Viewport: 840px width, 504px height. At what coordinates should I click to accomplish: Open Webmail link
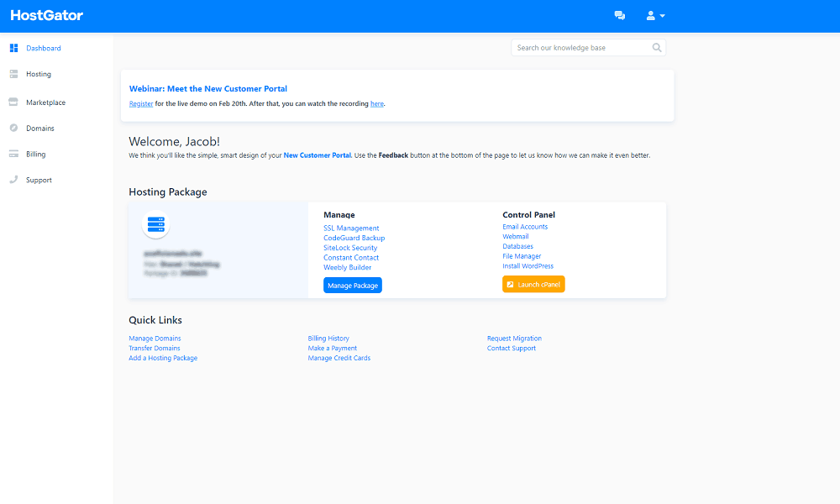click(516, 236)
